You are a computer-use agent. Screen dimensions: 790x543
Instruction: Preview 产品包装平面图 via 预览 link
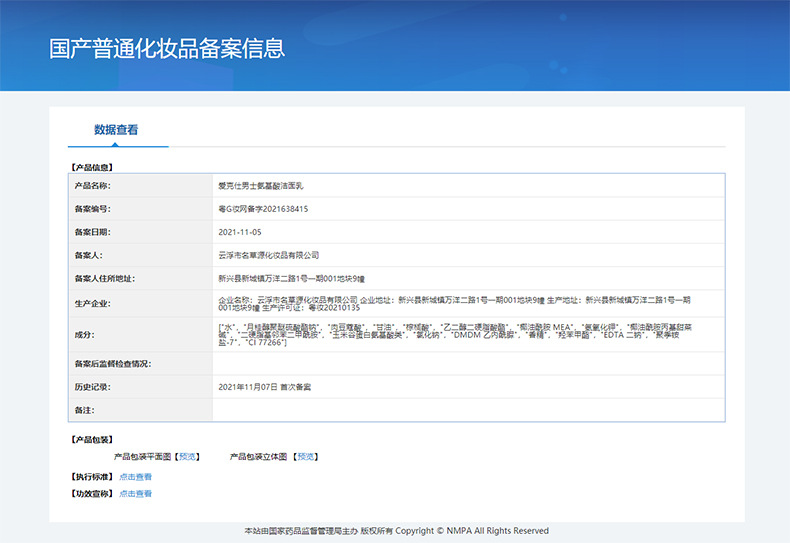[187, 456]
